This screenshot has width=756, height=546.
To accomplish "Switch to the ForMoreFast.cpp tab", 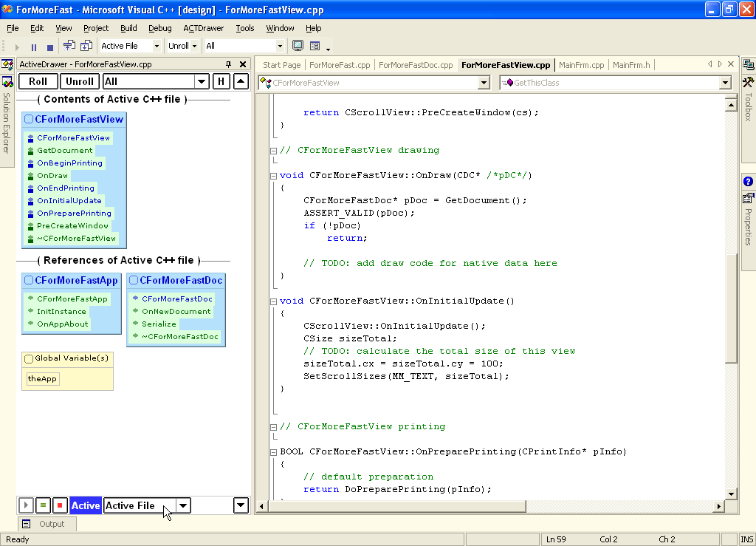I will coord(340,65).
